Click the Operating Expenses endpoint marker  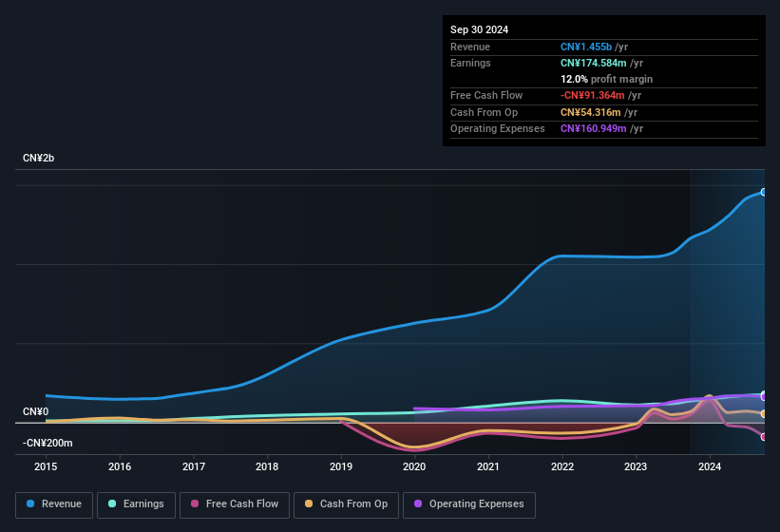click(764, 397)
